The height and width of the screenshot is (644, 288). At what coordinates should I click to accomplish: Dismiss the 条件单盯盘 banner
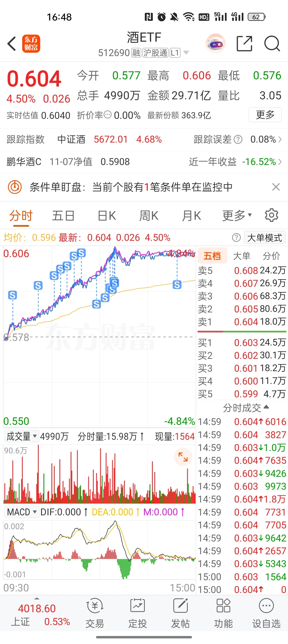click(x=276, y=187)
